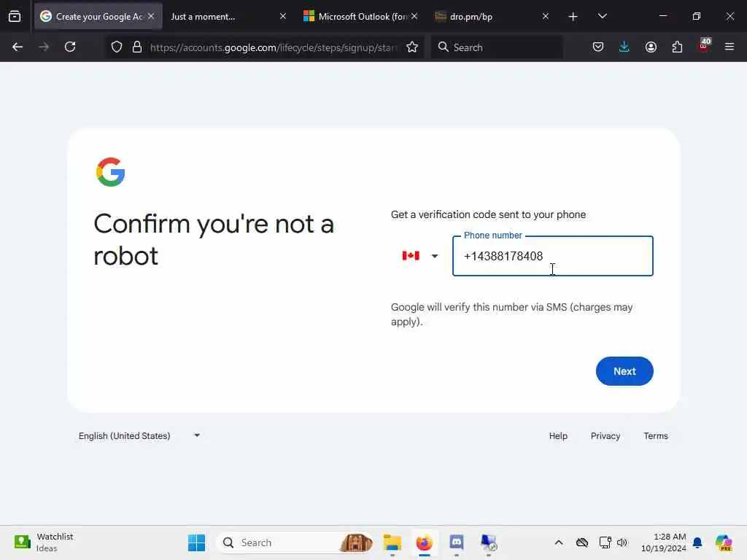
Task: Show hidden system tray icons chevron
Action: (559, 542)
